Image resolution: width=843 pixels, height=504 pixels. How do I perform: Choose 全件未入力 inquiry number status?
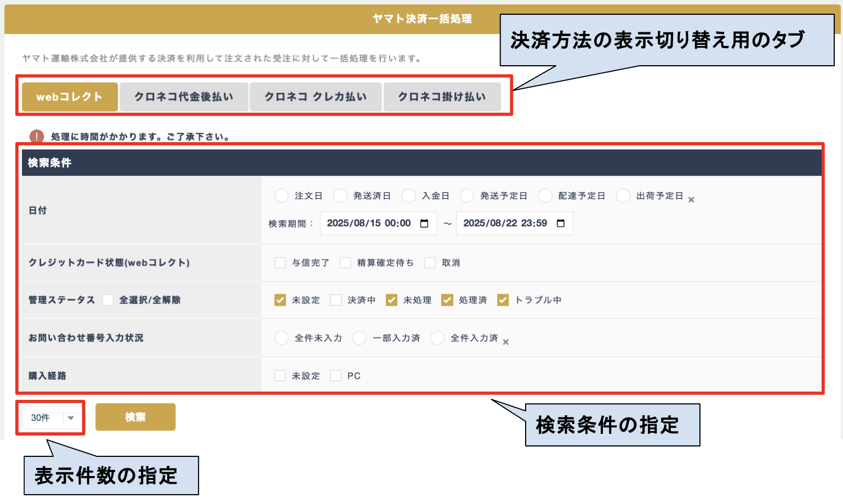(x=282, y=338)
